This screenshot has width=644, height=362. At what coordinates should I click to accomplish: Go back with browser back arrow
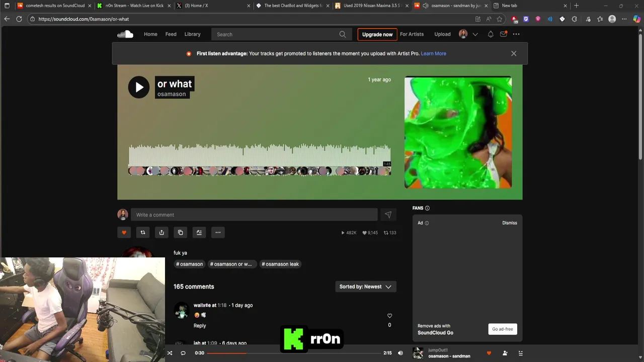[x=7, y=19]
